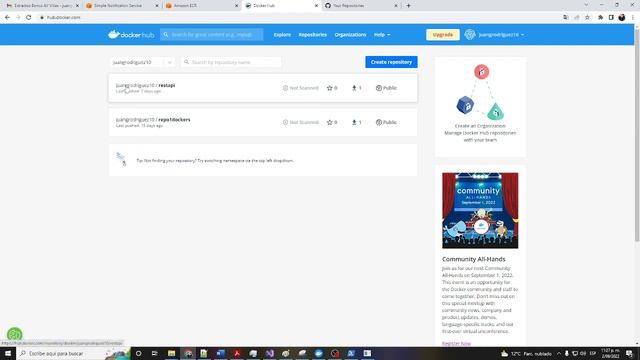Screen dimensions: 640x360
Task: Click the Task View taskbar icon
Action: click(155, 353)
